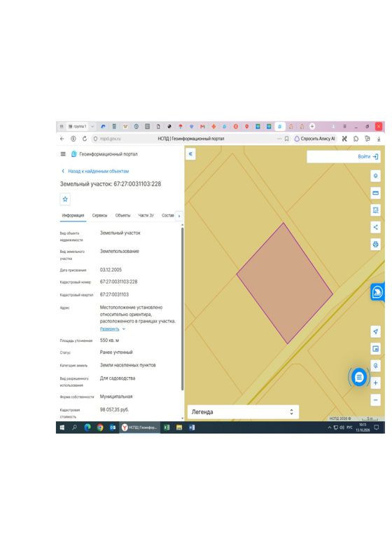Click the area value 550 кв. м
This screenshot has height=555, width=392.
pos(109,341)
